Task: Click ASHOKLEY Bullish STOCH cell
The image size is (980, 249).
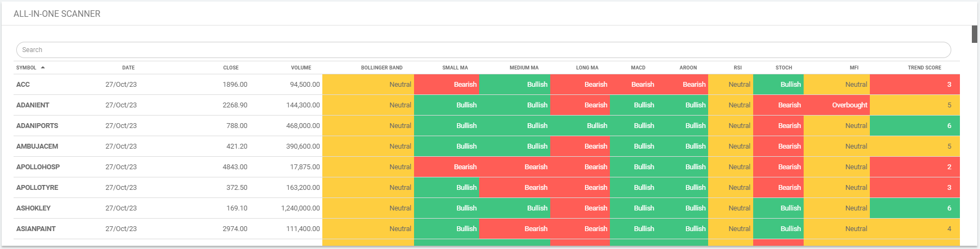Action: [778, 208]
